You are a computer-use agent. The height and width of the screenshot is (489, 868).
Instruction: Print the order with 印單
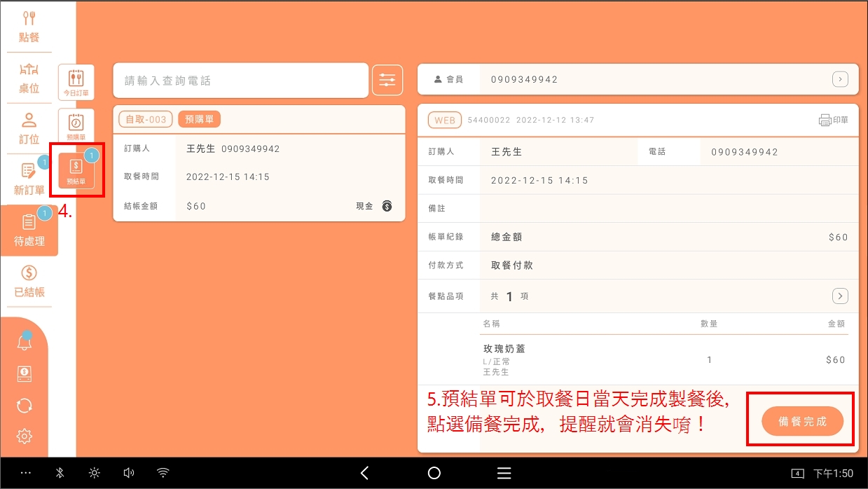[x=833, y=120]
